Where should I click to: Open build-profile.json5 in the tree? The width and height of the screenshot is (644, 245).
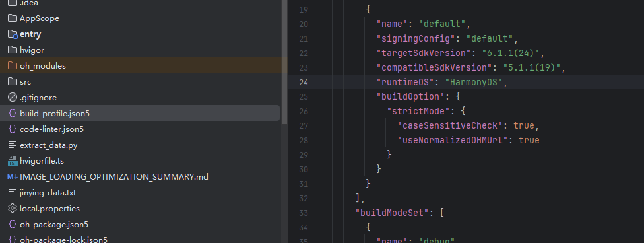point(140,114)
